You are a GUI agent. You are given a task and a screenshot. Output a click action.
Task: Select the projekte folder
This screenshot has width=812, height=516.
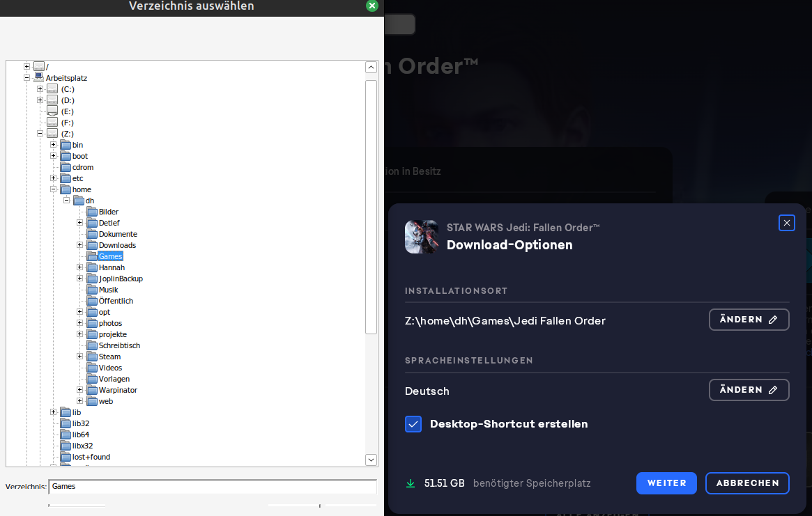[113, 334]
